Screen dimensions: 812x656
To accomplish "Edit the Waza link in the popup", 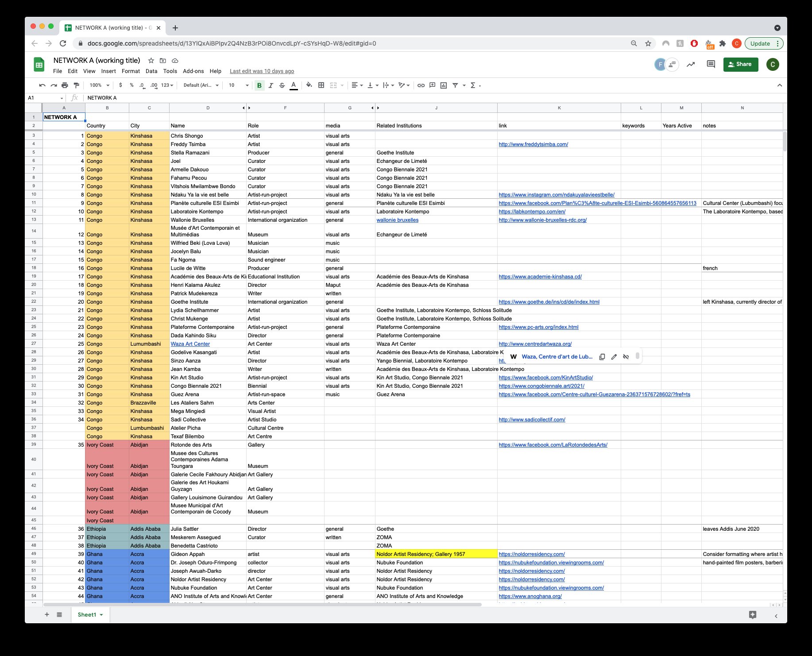I will 614,357.
